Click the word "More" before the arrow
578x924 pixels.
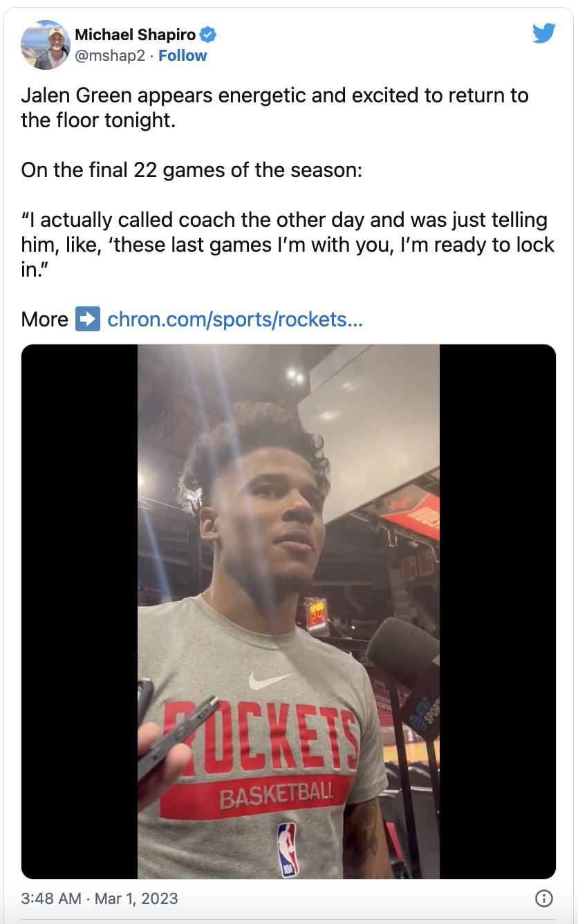(x=44, y=319)
